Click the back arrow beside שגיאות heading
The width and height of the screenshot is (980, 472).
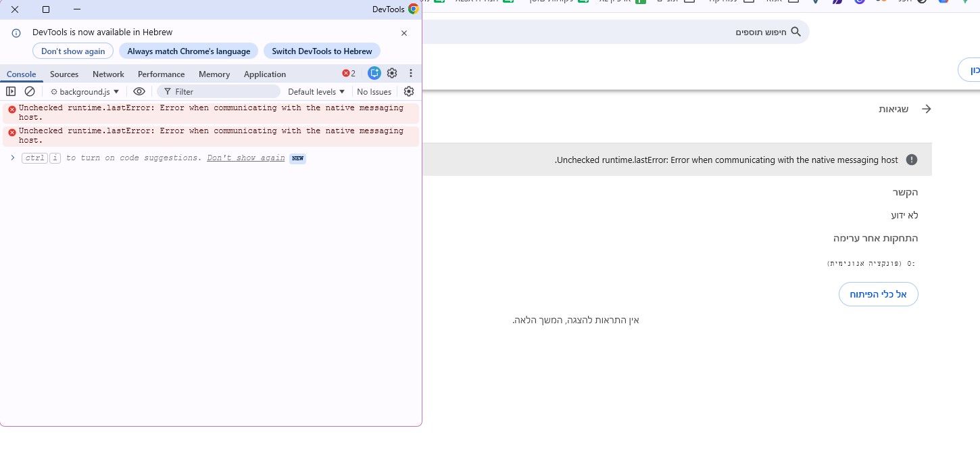pyautogui.click(x=927, y=109)
